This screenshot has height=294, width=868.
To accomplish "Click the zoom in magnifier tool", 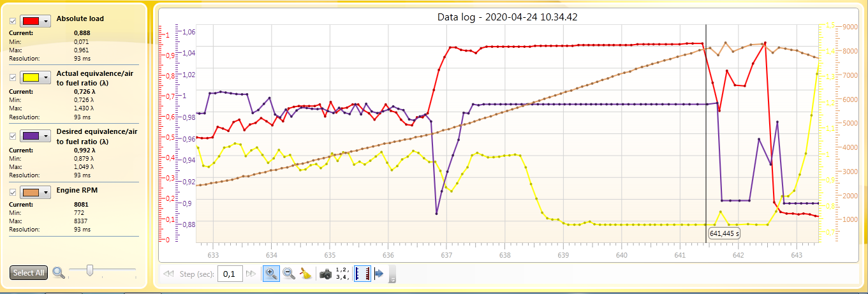I will [x=271, y=274].
